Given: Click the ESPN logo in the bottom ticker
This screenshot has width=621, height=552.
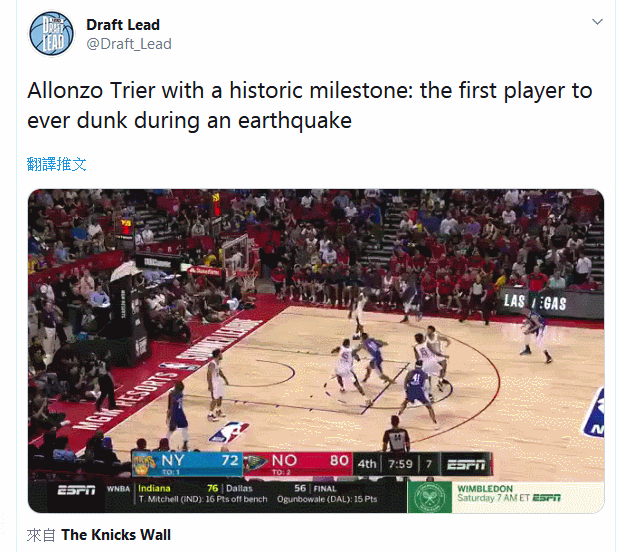Looking at the screenshot, I should coord(76,491).
